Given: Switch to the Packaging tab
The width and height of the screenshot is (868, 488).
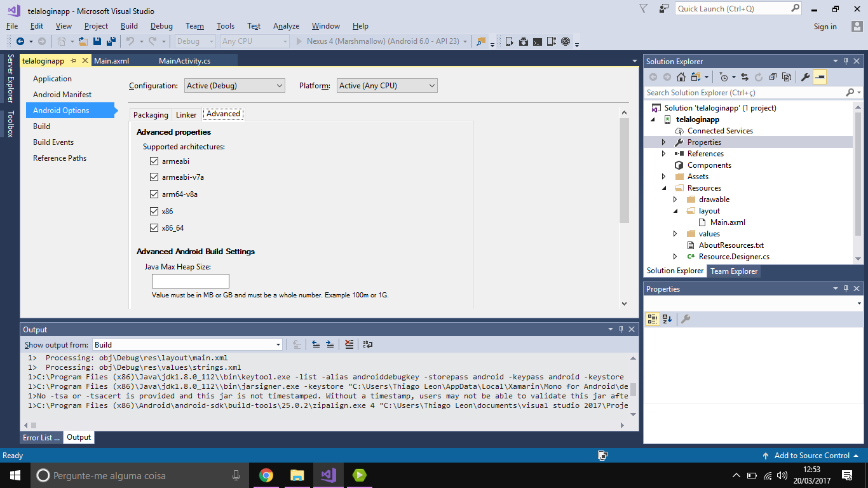Looking at the screenshot, I should pos(151,115).
